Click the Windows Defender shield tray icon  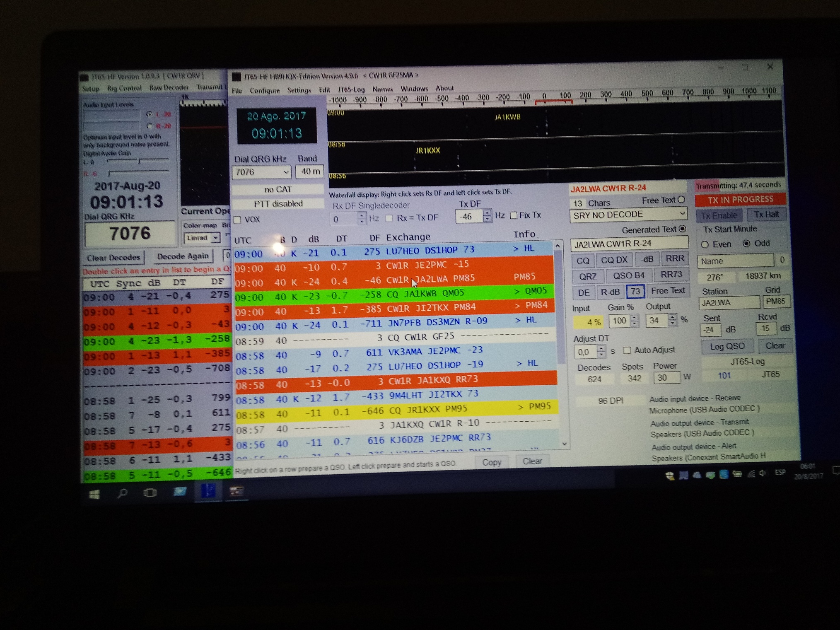pyautogui.click(x=670, y=476)
